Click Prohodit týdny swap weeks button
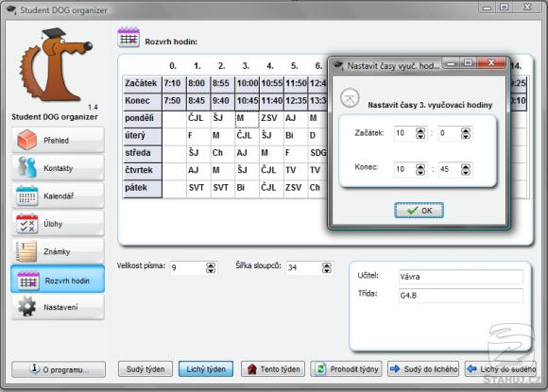 click(347, 369)
